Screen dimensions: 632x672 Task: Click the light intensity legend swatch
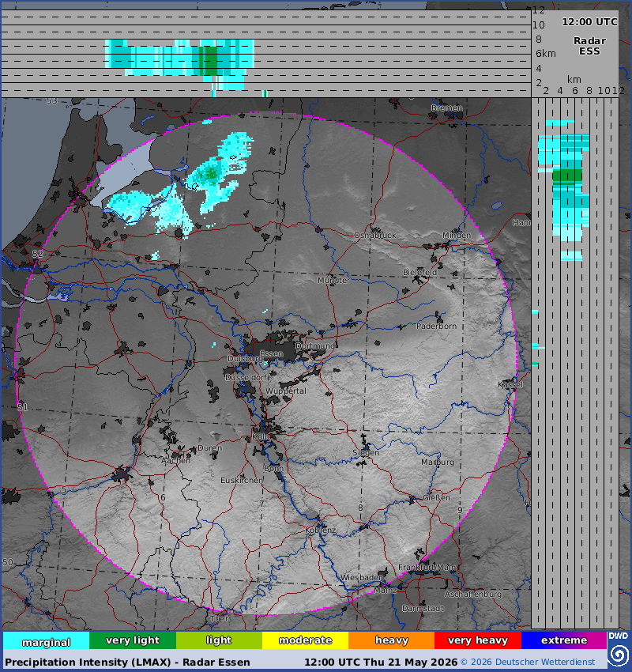[219, 640]
